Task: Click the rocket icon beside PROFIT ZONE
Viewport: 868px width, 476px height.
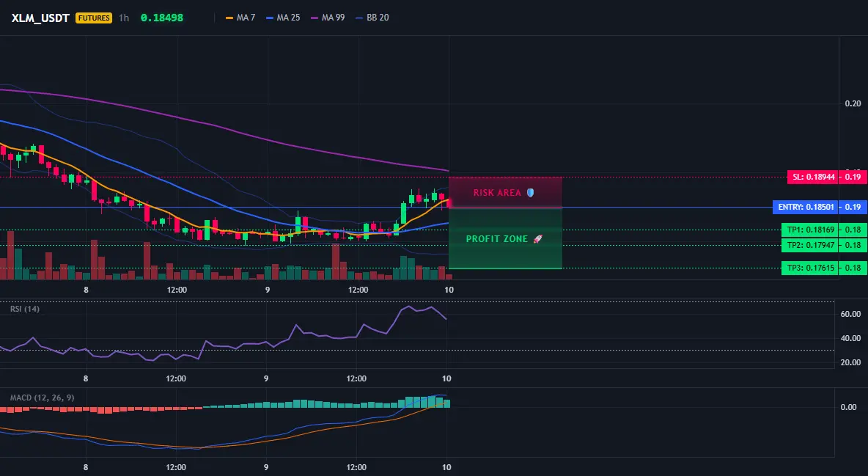Action: [537, 239]
